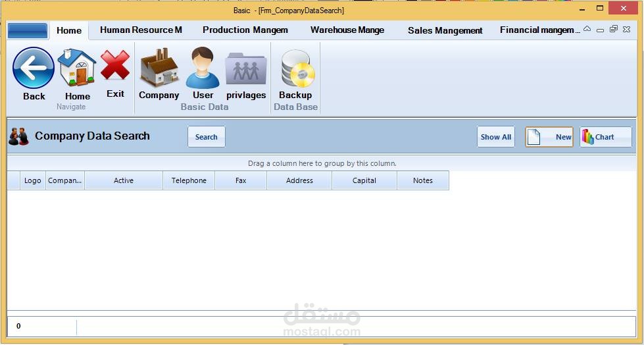Open the Chart button
This screenshot has height=345, width=644.
tap(606, 137)
